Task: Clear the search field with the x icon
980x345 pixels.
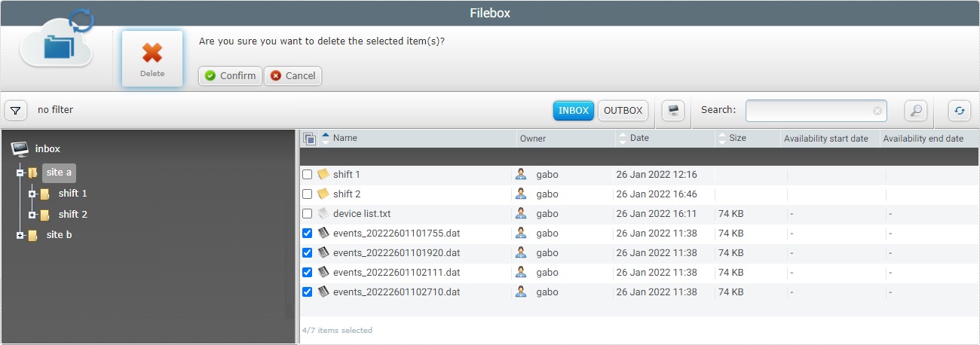Action: coord(877,111)
